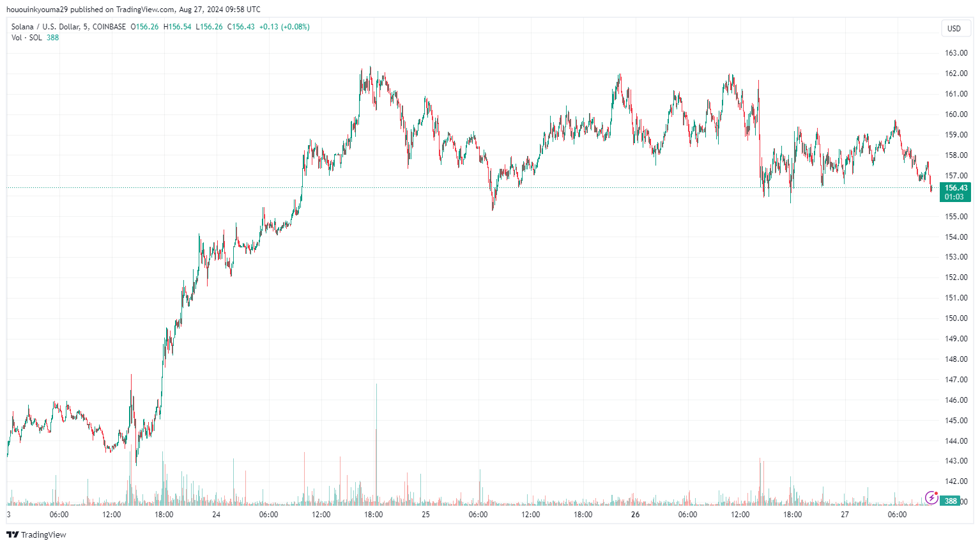Click the change value +0.13 (+0.08%)
Image resolution: width=980 pixels, height=546 pixels.
(x=284, y=27)
